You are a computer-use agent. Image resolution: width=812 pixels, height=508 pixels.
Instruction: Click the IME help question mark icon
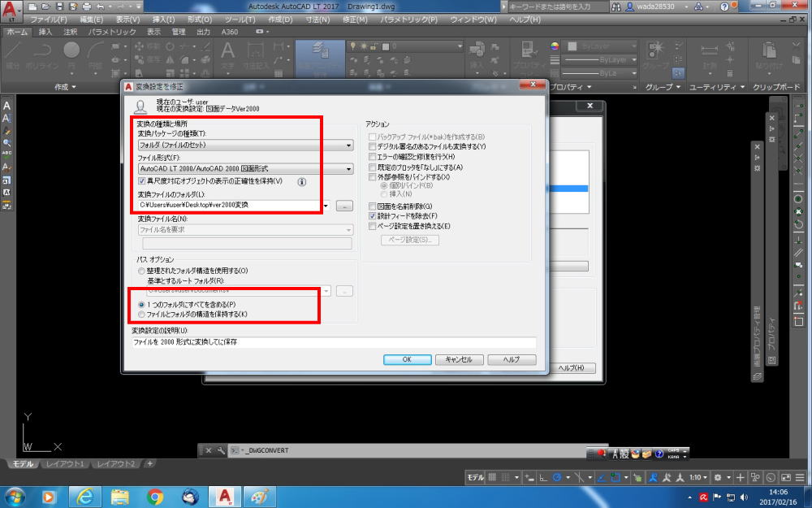click(x=659, y=454)
